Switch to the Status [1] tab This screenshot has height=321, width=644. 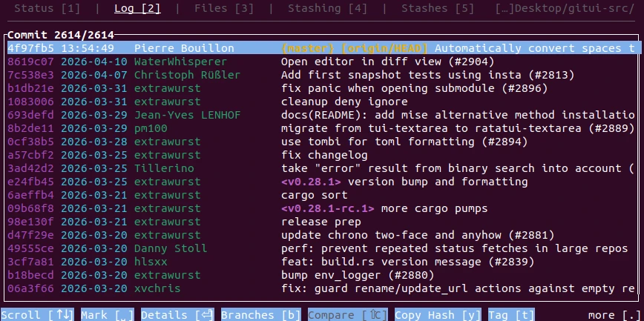tap(47, 8)
